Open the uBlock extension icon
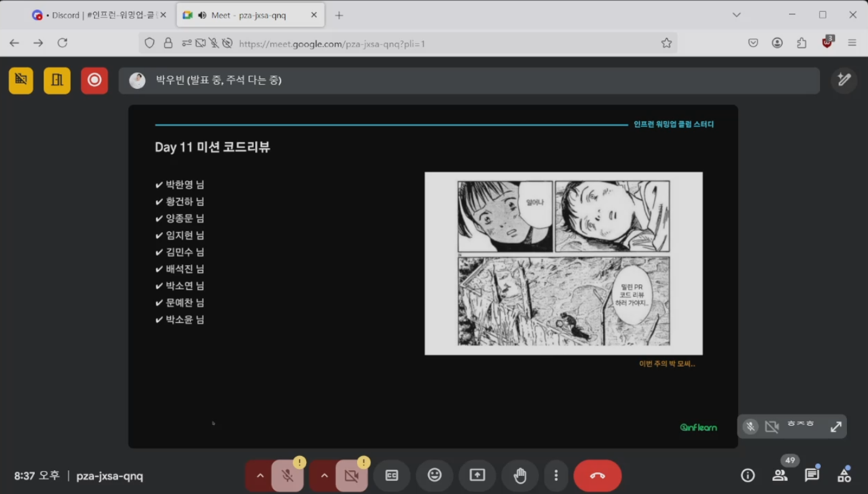868x494 pixels. click(x=828, y=42)
